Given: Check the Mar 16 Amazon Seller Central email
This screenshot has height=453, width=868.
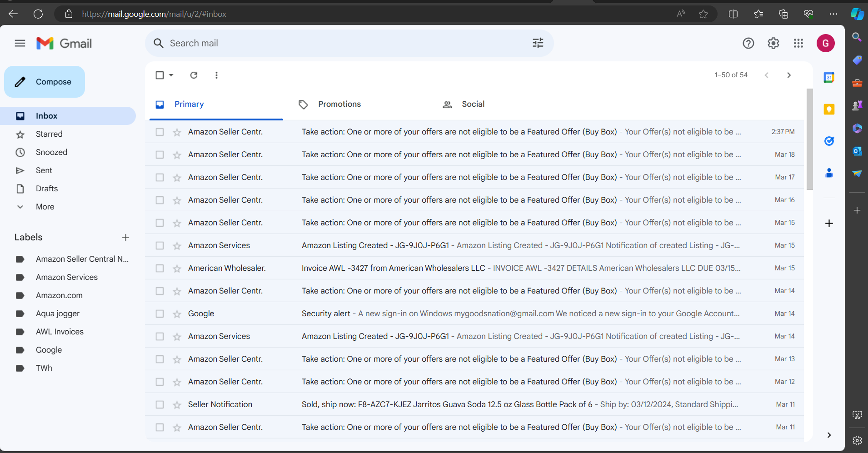Looking at the screenshot, I should pyautogui.click(x=160, y=200).
